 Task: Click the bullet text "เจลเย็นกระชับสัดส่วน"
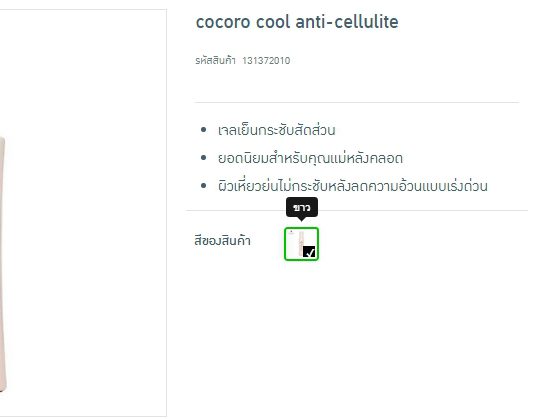click(277, 130)
